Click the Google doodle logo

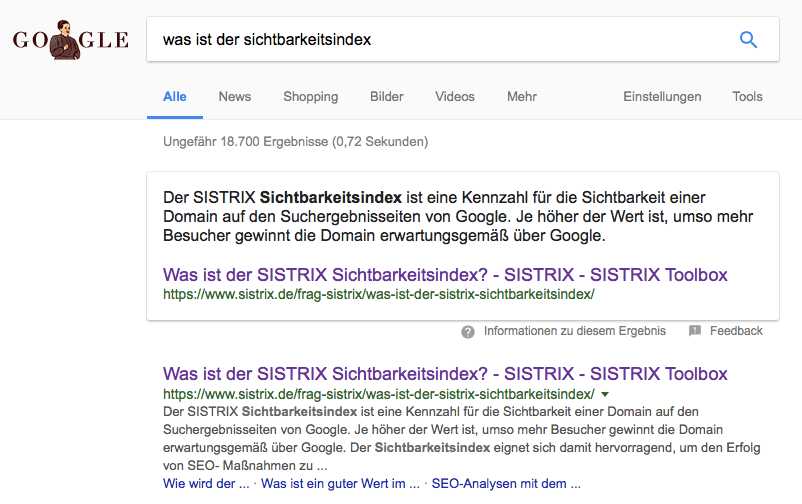[x=71, y=40]
